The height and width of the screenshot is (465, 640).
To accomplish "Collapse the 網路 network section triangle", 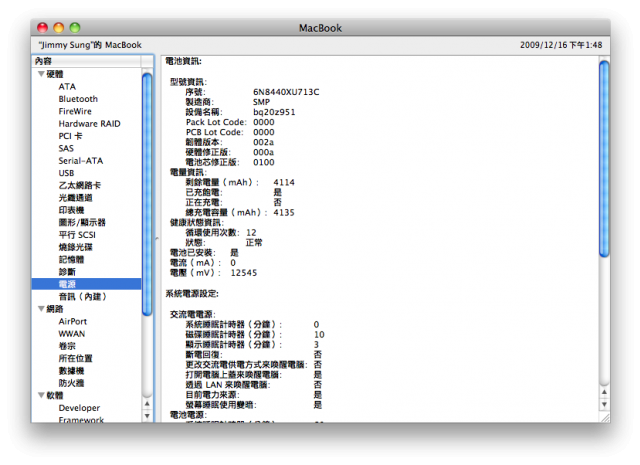I will pyautogui.click(x=41, y=309).
